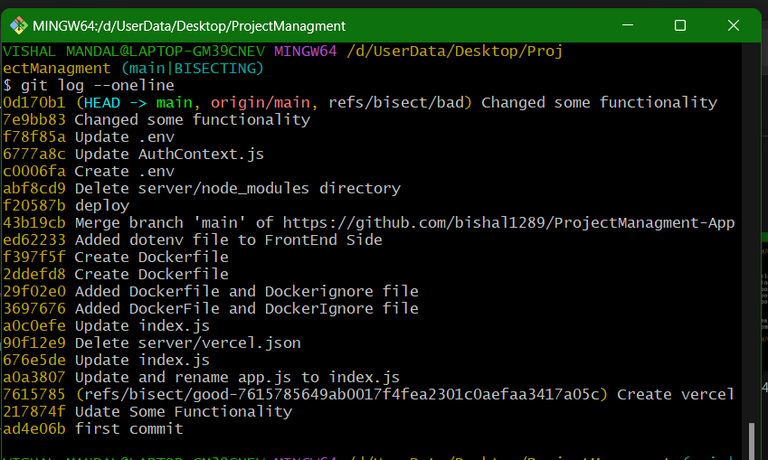
Task: Click the window title path text
Action: point(189,25)
